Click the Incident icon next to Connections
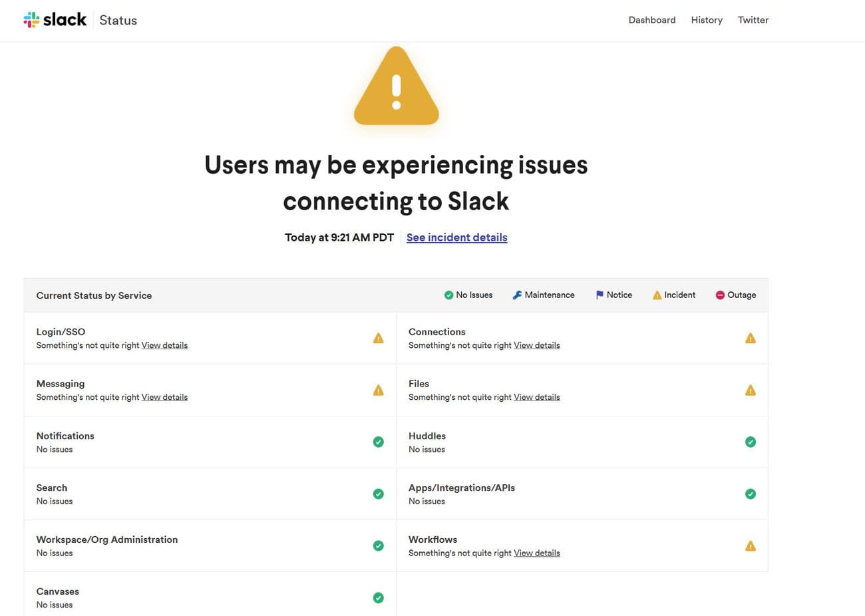The image size is (865, 616). coord(751,337)
